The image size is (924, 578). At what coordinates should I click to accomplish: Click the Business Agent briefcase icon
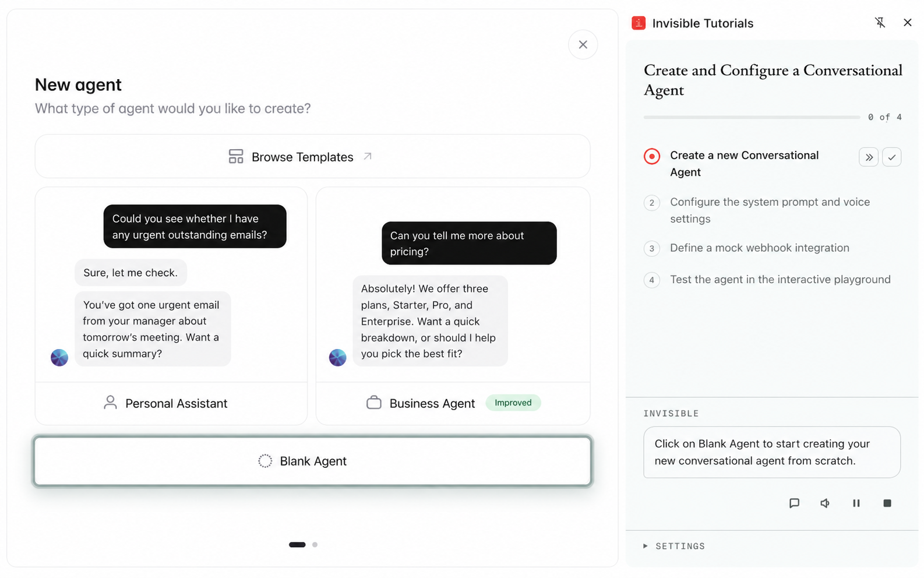(374, 403)
